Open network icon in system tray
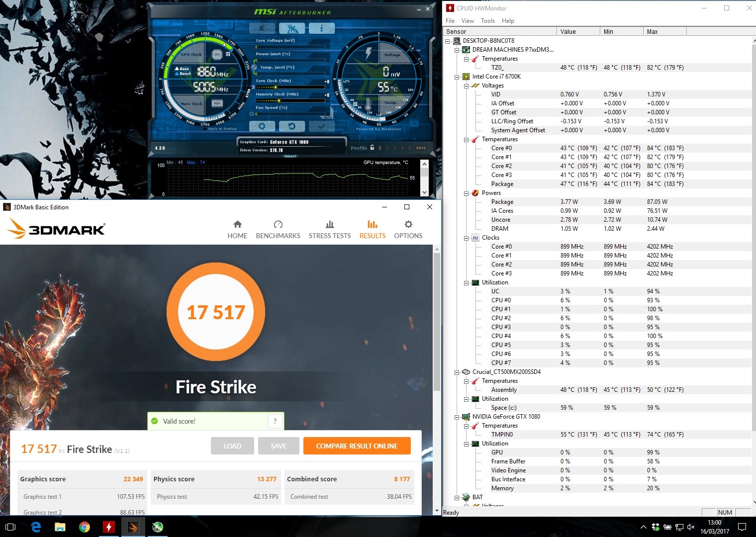The width and height of the screenshot is (756, 537). click(x=679, y=527)
